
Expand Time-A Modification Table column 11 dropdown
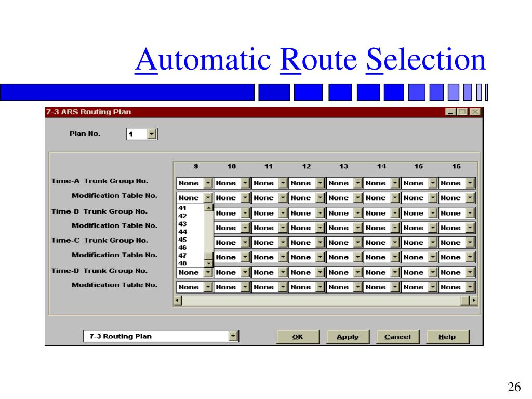pos(283,198)
